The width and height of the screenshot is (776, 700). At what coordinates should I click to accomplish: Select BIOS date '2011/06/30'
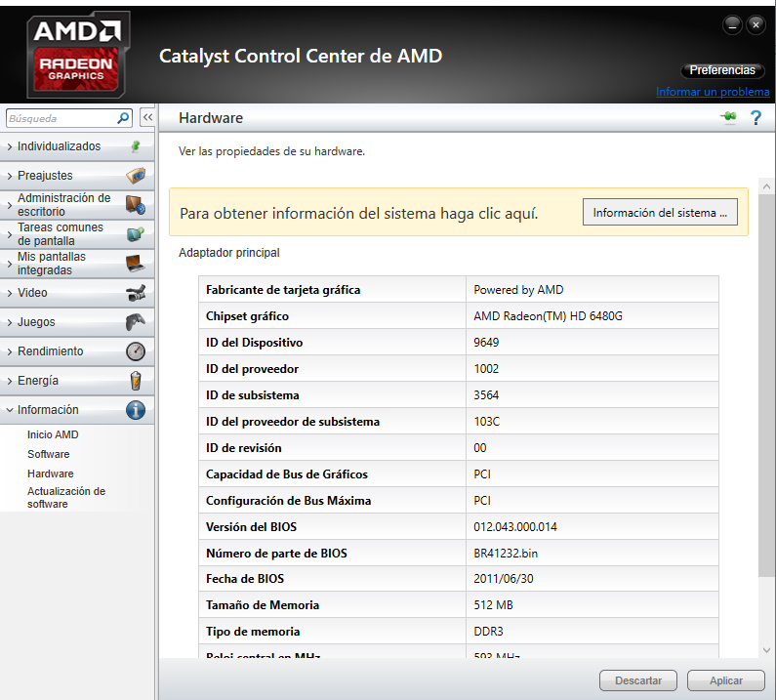[504, 579]
